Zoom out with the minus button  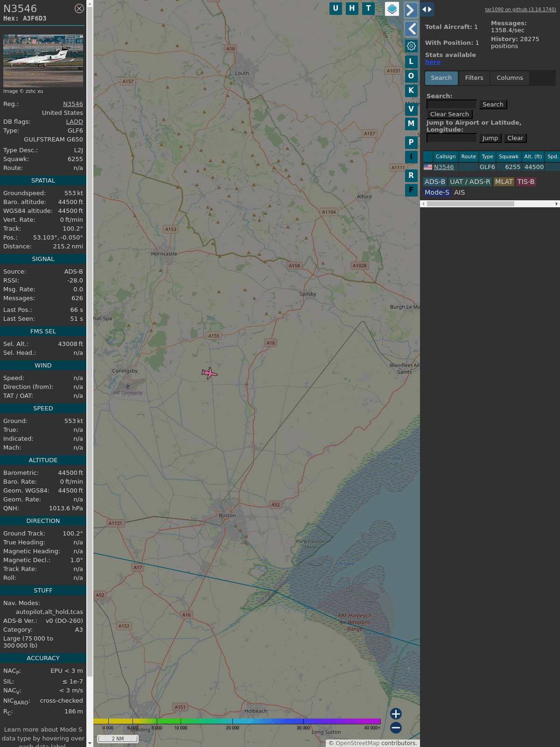(x=396, y=727)
